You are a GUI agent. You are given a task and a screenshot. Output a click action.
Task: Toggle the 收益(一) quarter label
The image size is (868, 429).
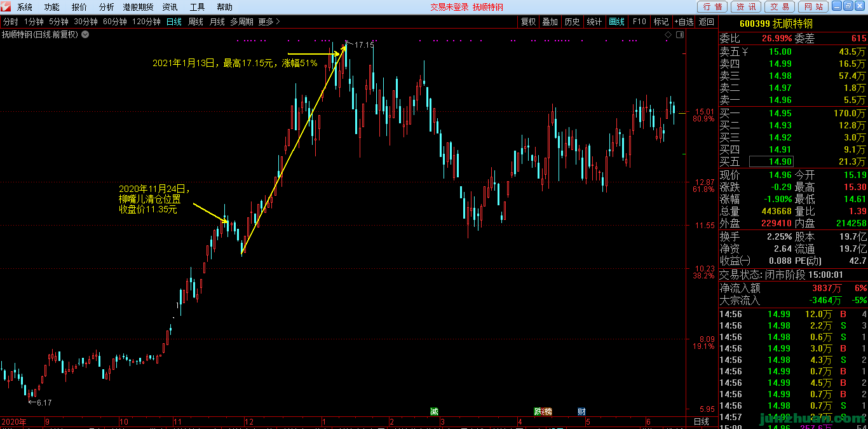pyautogui.click(x=735, y=261)
